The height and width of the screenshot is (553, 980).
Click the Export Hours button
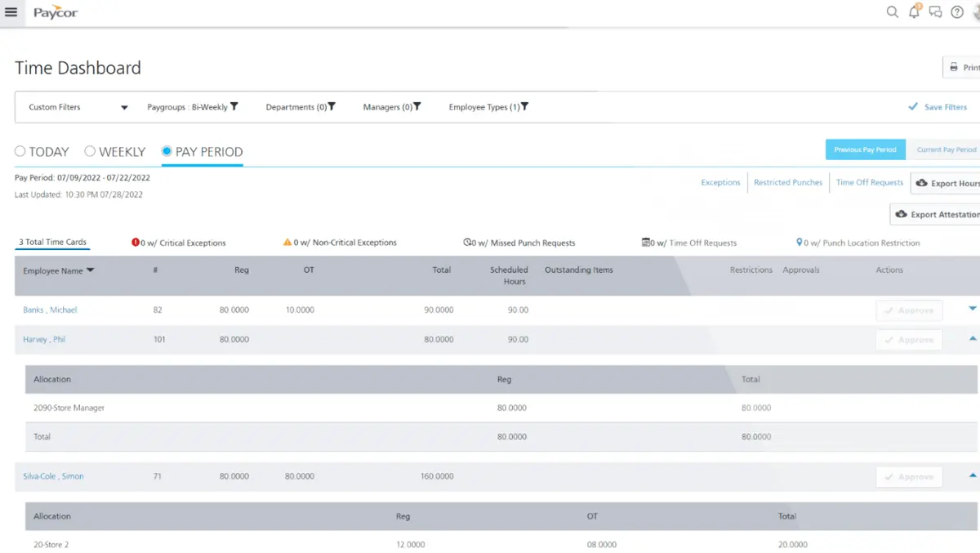tap(946, 183)
